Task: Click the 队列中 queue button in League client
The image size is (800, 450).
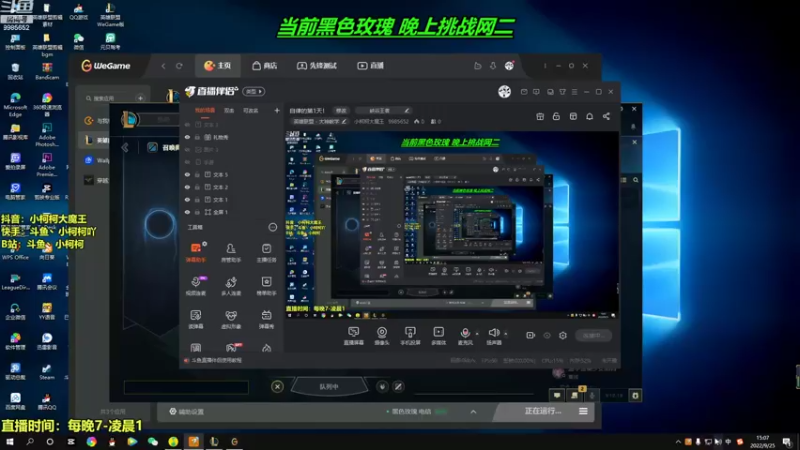Action: 329,387
